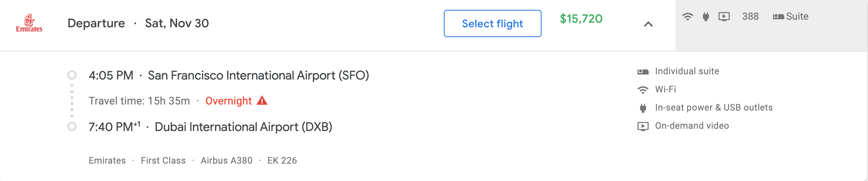Click the $15,720 price
Viewport: 868px width, 181px height.
[581, 19]
